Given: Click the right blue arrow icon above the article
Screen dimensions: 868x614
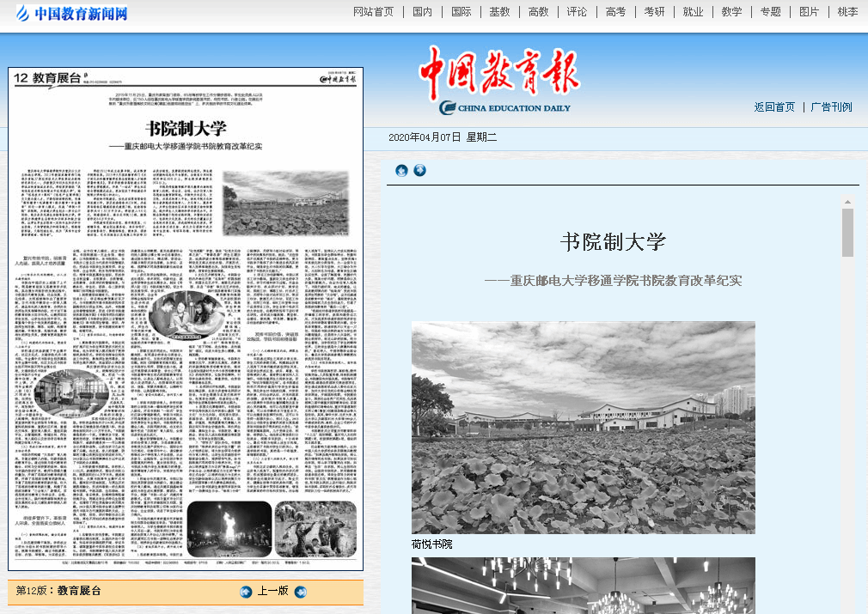Looking at the screenshot, I should point(419,170).
